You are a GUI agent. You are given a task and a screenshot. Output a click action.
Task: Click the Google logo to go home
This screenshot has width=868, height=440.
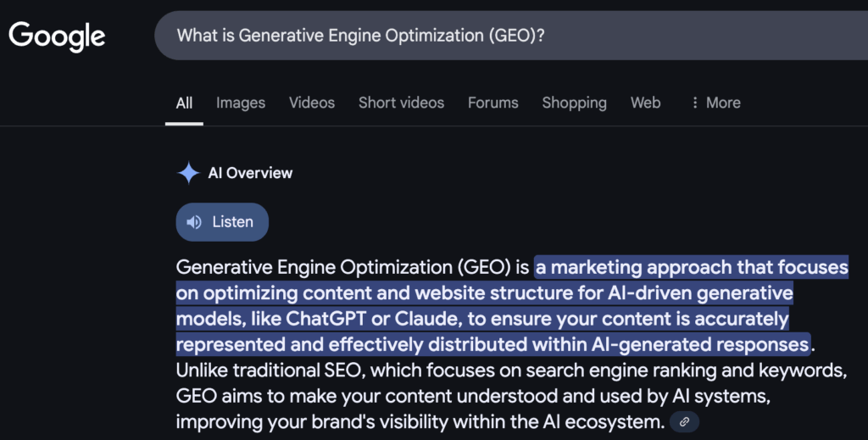coord(57,36)
